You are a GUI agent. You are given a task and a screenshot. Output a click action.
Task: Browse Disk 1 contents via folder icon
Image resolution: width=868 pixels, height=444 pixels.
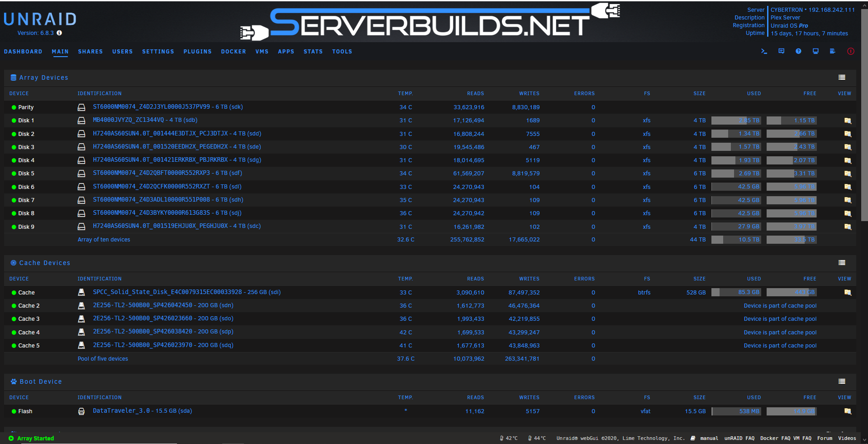[848, 121]
